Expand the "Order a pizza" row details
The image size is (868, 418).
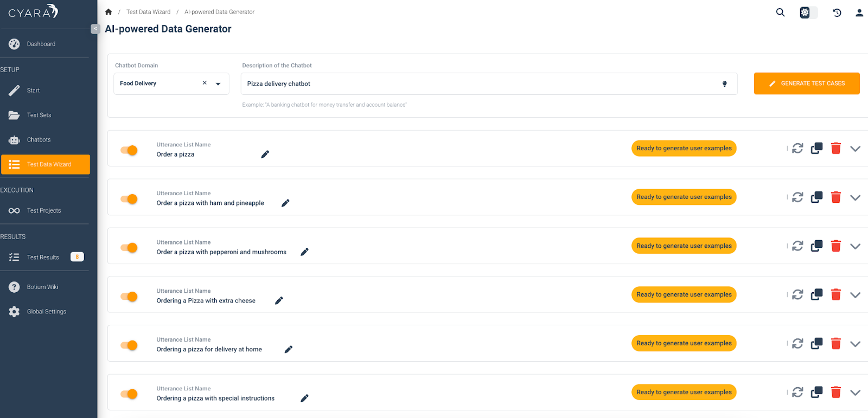(x=855, y=148)
